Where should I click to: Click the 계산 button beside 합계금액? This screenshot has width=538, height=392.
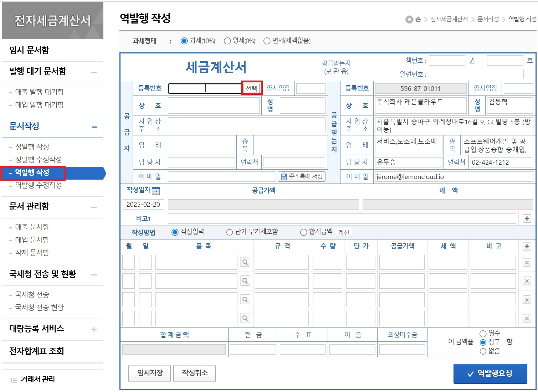(x=344, y=233)
